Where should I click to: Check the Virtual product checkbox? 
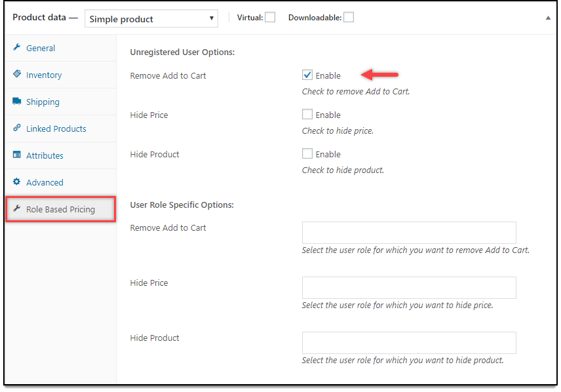(x=270, y=18)
